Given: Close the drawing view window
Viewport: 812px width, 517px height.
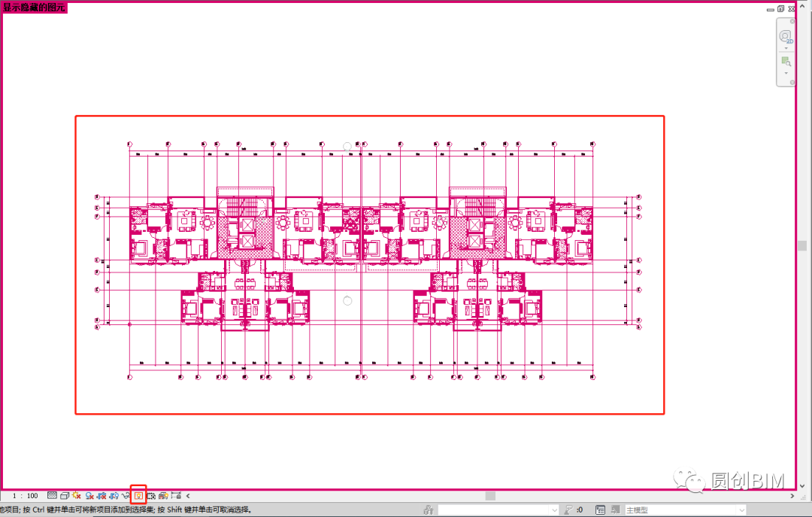Looking at the screenshot, I should [792, 9].
